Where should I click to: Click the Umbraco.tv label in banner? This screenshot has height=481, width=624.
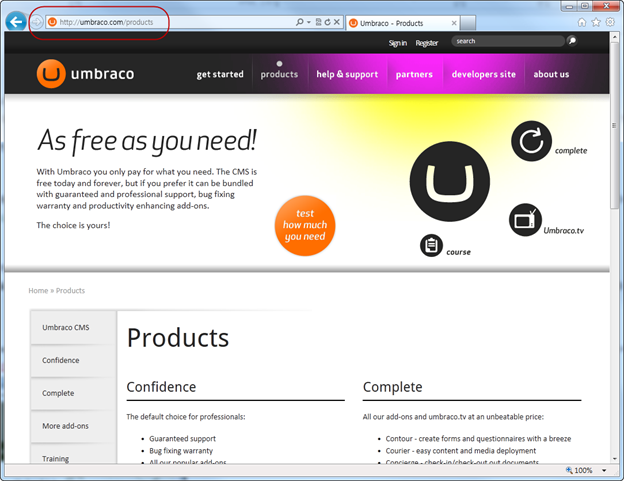pos(564,230)
